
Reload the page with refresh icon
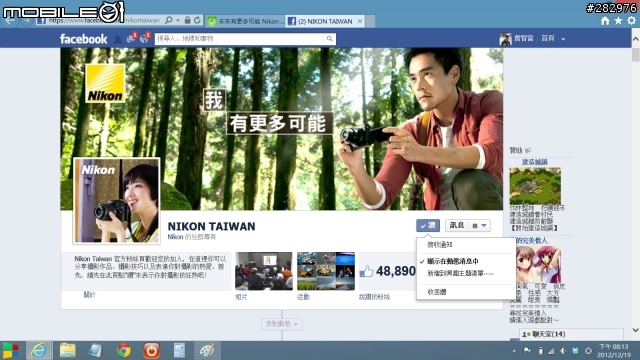pos(198,20)
